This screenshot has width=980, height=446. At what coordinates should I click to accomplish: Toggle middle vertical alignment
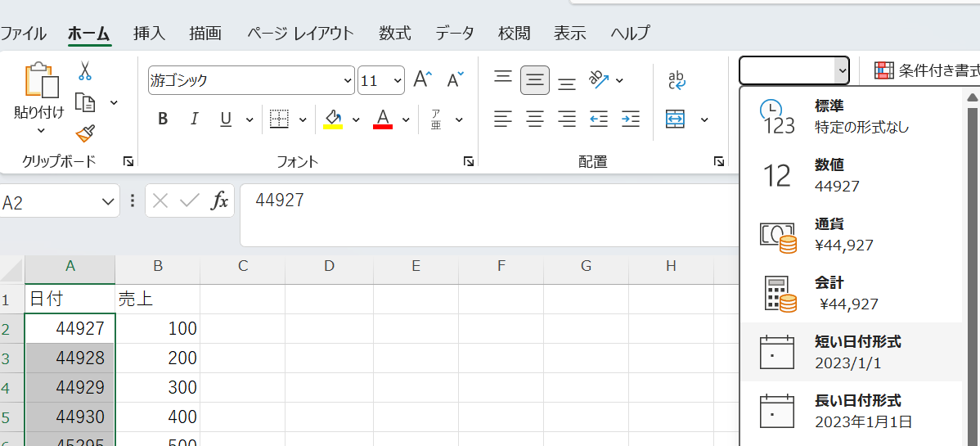tap(535, 80)
